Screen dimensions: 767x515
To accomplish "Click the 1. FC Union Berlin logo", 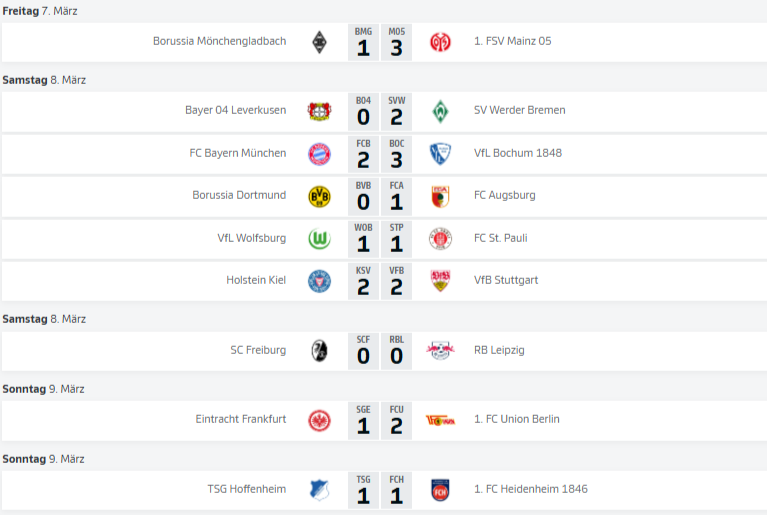I will pos(440,420).
